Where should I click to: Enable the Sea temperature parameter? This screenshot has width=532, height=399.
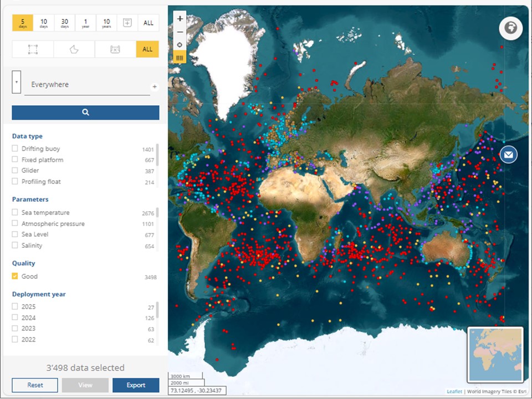pos(15,212)
